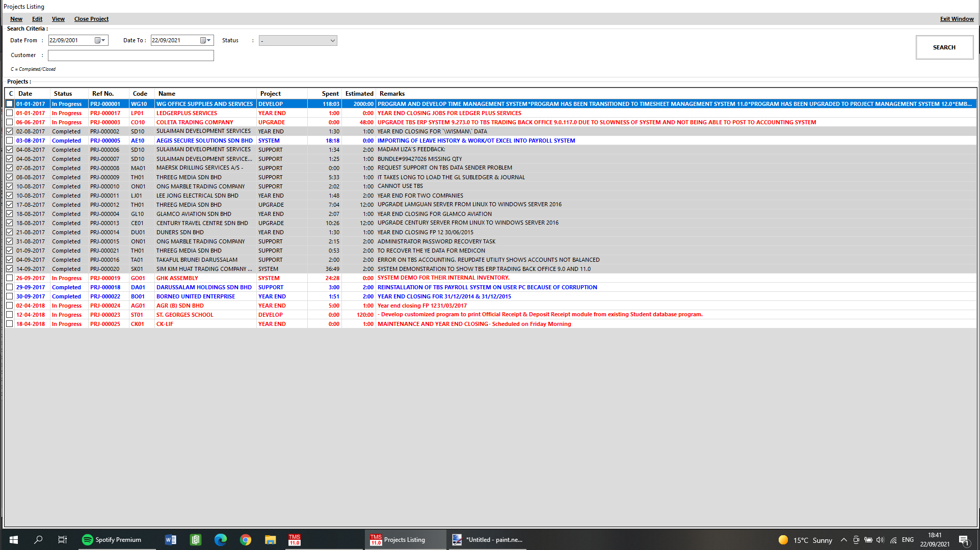
Task: Open the green notebook app taskbar icon
Action: [x=196, y=540]
